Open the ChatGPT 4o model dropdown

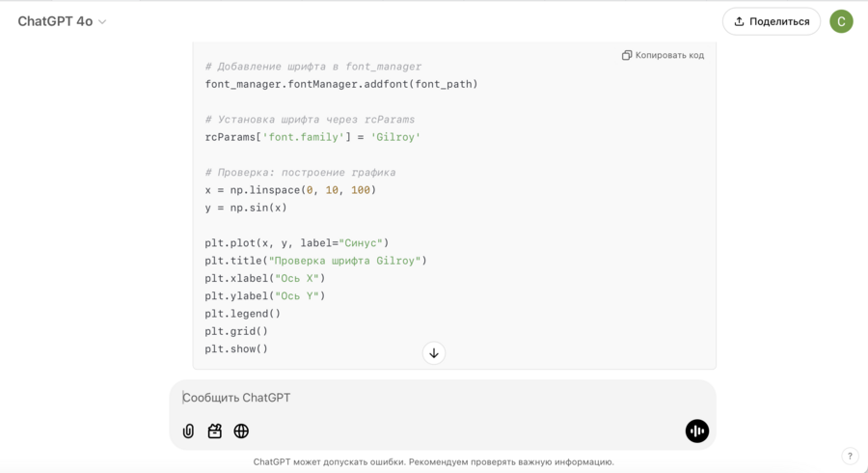point(56,21)
